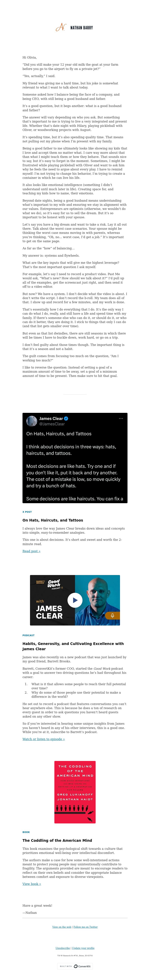Click the Nathan Barry name text in the header

(x=82, y=28)
